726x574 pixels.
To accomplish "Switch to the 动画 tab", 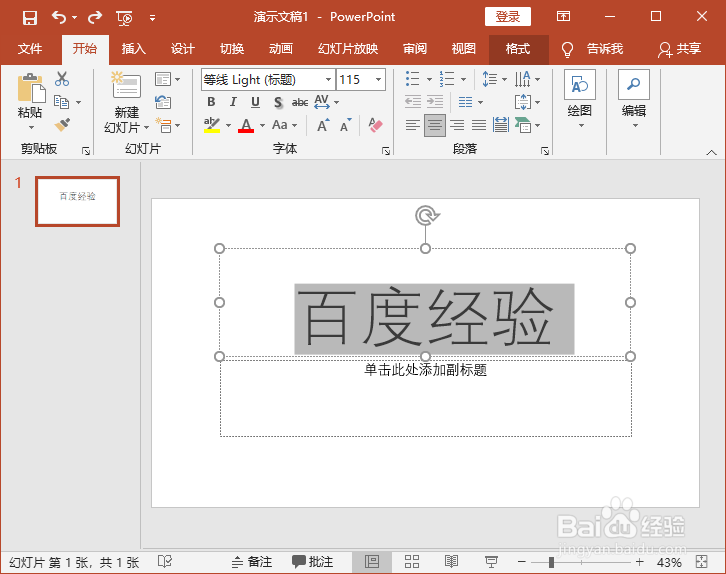I will 281,49.
